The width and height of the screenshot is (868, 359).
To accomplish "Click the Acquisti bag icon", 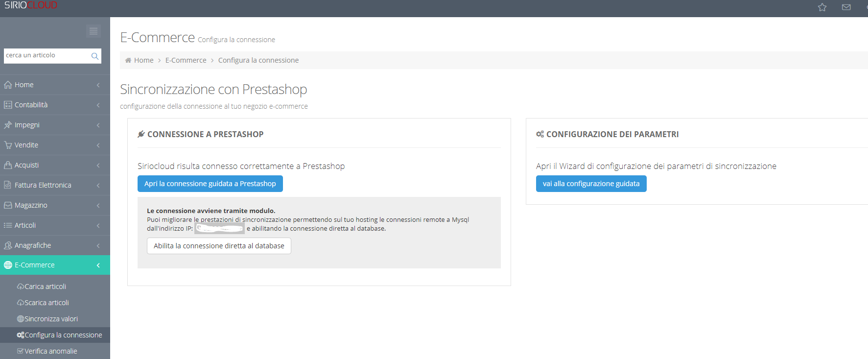I will 8,165.
